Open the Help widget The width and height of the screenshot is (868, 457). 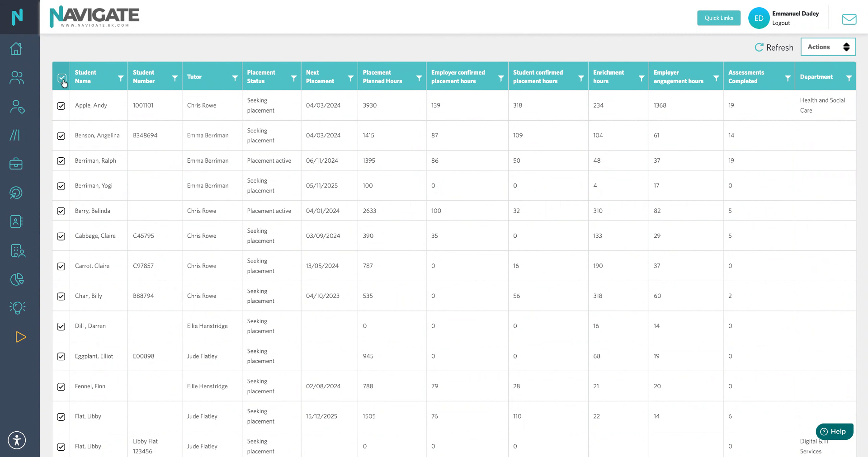coord(834,431)
